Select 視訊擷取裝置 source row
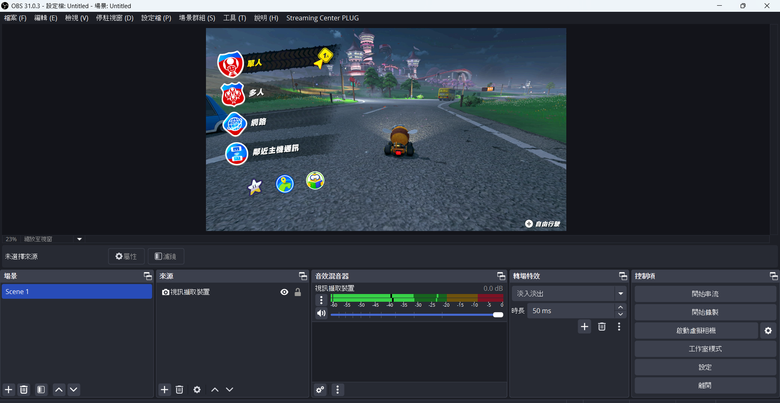Image resolution: width=780 pixels, height=403 pixels. pos(231,292)
